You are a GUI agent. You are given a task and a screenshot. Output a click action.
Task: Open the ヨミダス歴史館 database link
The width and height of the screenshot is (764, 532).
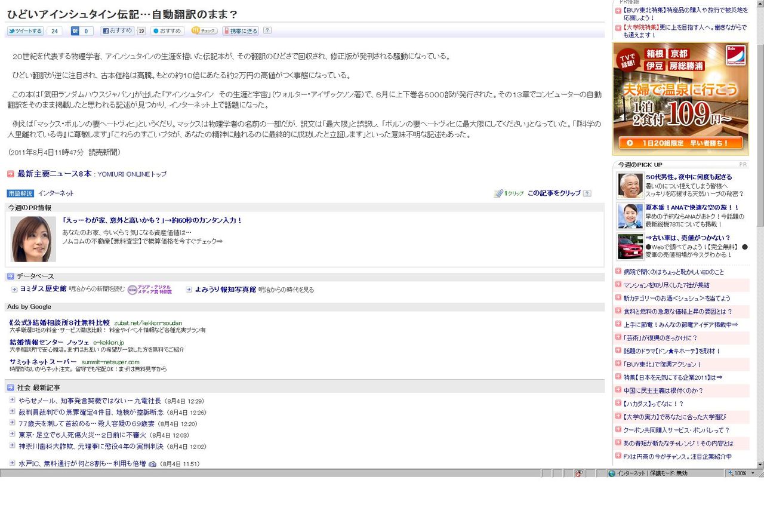pos(44,289)
